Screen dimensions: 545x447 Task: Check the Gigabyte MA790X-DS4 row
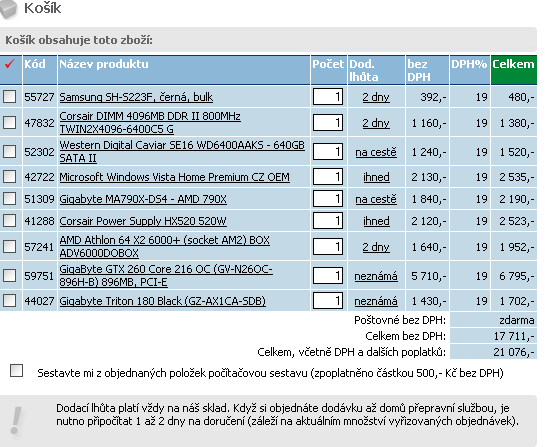pos(9,199)
